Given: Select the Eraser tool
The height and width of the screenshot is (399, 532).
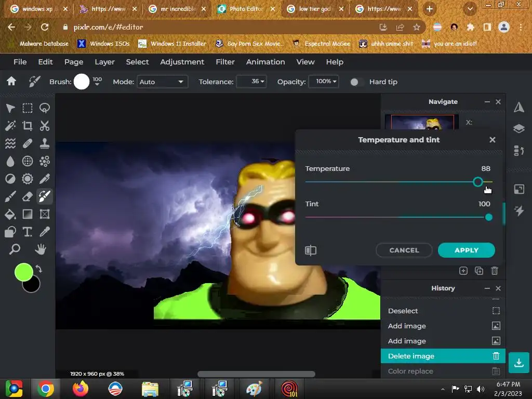Looking at the screenshot, I should pos(28,196).
